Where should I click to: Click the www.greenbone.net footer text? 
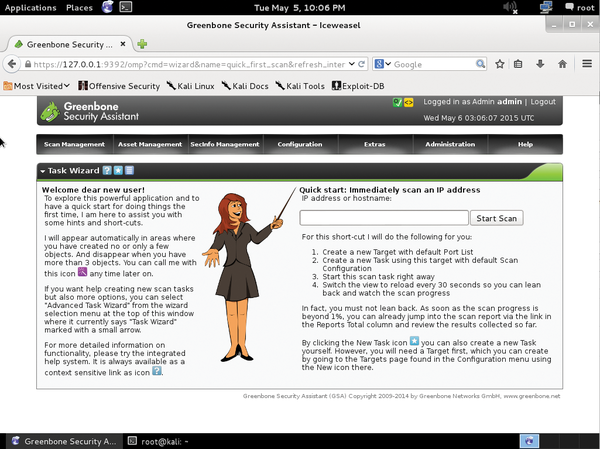point(532,396)
